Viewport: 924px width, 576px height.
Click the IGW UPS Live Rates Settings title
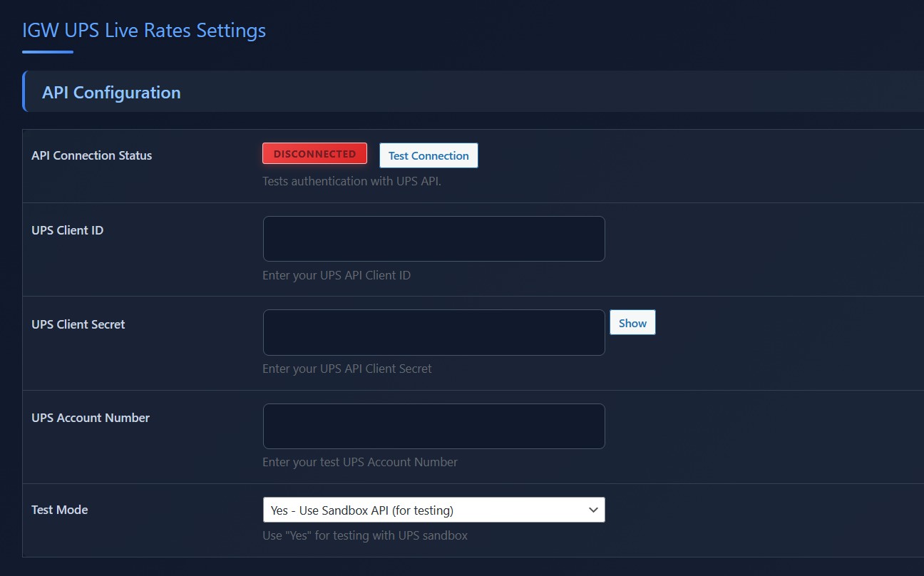(144, 31)
